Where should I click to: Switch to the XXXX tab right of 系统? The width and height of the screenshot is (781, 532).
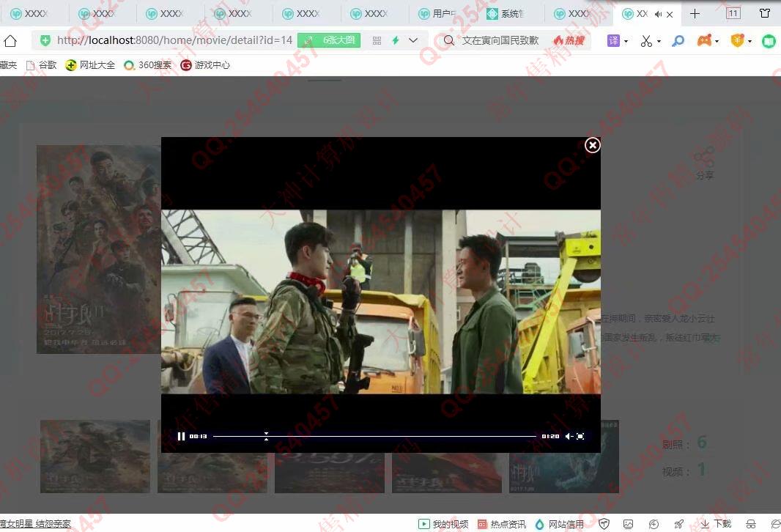[x=578, y=14]
